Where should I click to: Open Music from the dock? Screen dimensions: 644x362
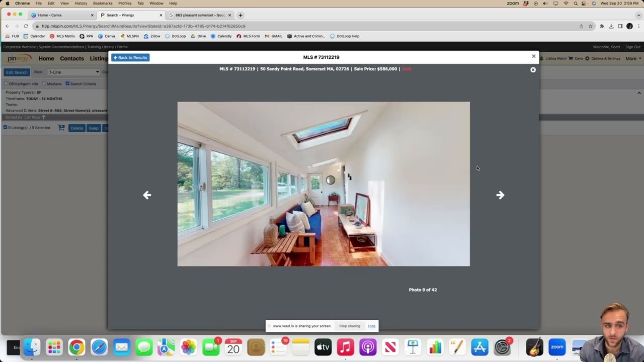(345, 347)
